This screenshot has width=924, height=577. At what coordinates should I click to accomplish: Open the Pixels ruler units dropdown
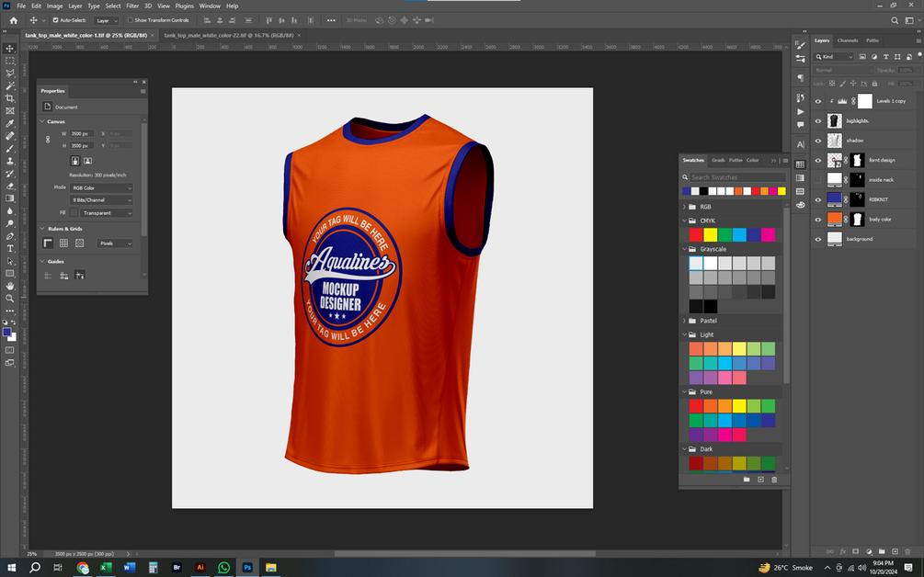115,243
